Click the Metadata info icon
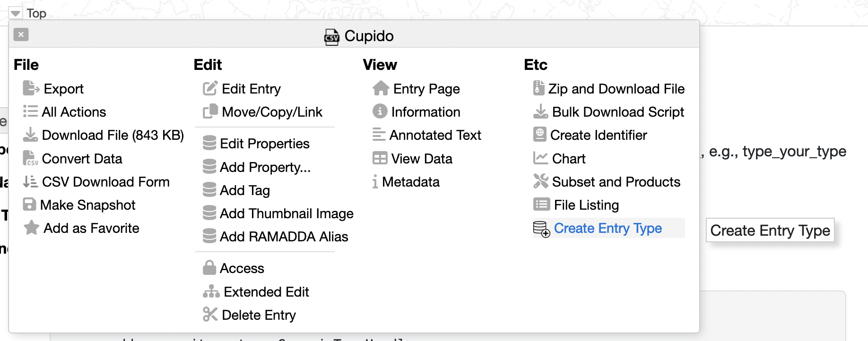Screen dimensions: 868x341 click(375, 181)
